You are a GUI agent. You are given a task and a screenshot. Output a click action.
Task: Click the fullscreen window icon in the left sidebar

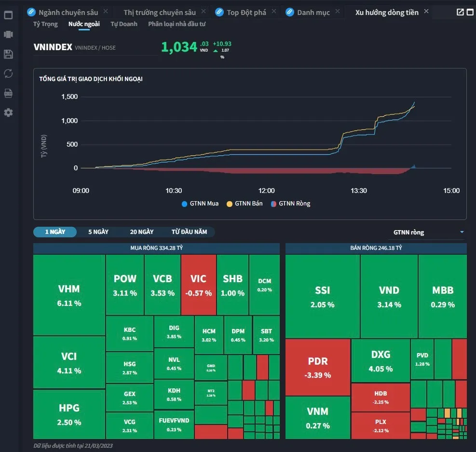[8, 15]
